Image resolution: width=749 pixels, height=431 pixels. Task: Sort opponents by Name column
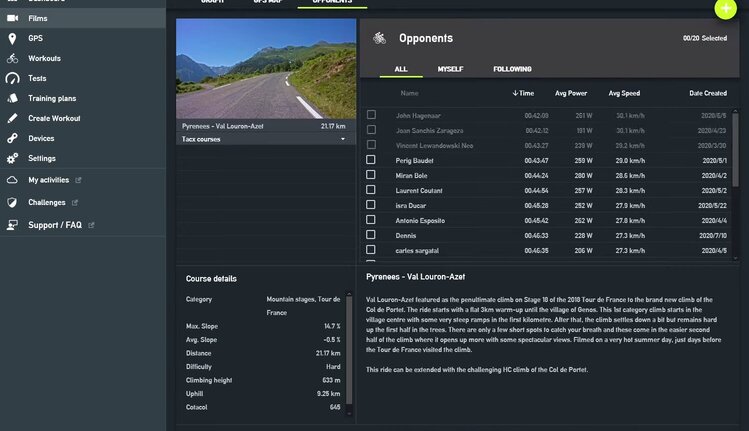[409, 93]
